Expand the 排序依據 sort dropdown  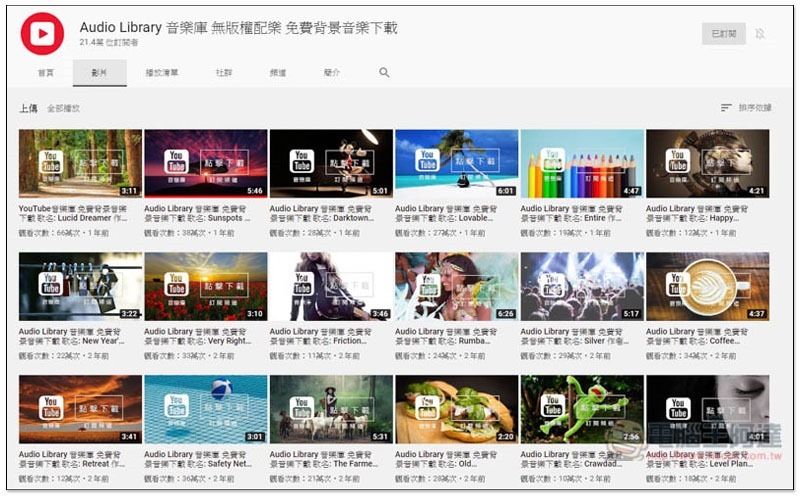pos(746,108)
